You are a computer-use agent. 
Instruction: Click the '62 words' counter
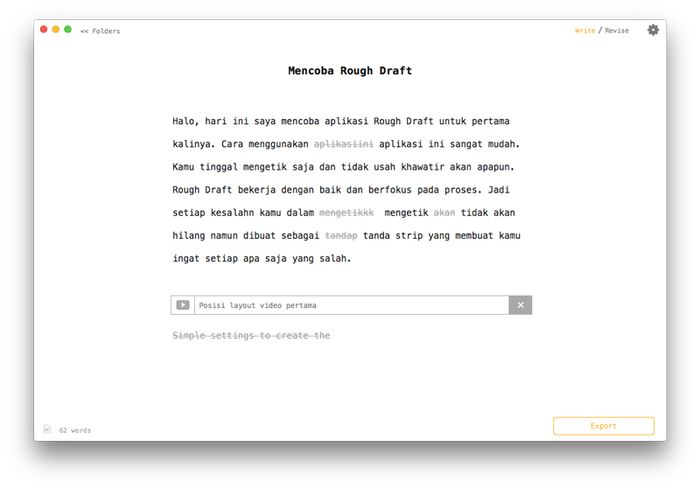tap(75, 430)
